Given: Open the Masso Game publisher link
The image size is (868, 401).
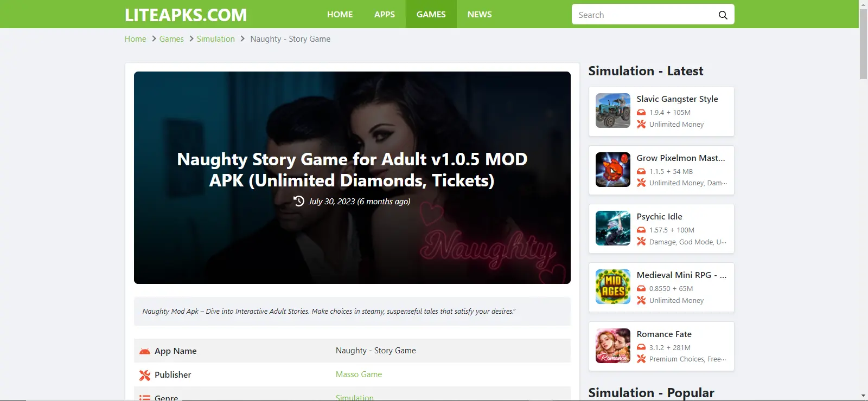Looking at the screenshot, I should coord(359,374).
